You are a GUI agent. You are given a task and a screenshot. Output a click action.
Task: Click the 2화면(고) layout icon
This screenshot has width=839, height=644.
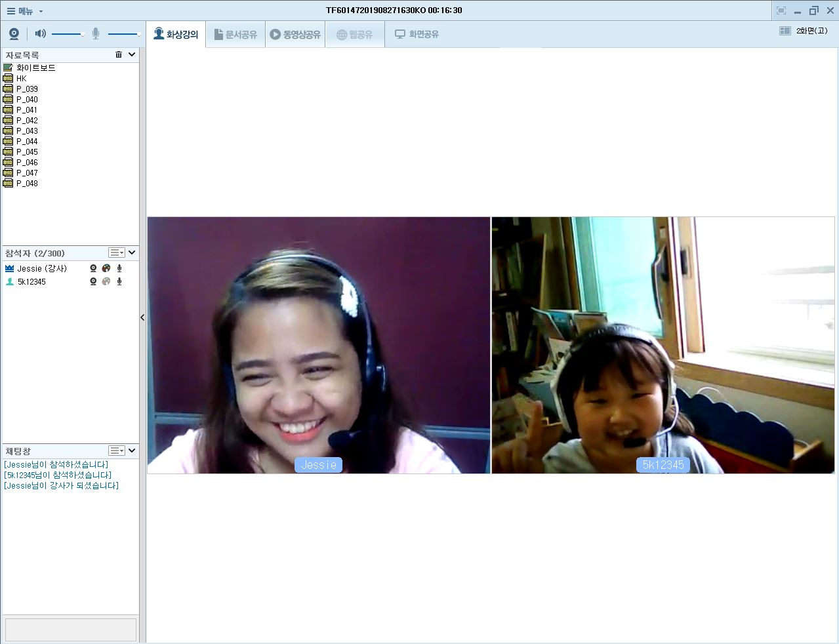point(785,31)
